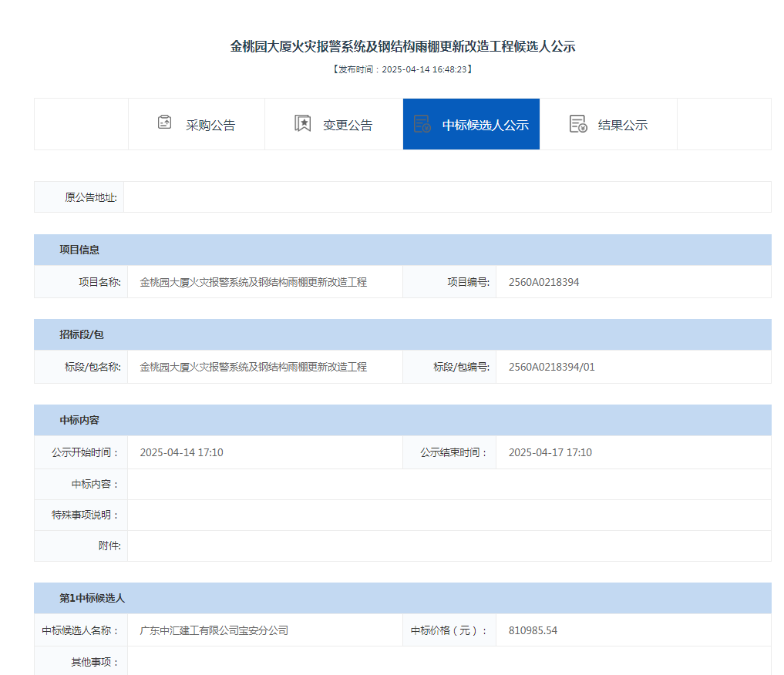The height and width of the screenshot is (675, 784).
Task: Click the 采购公告 document icon
Action: [x=164, y=122]
